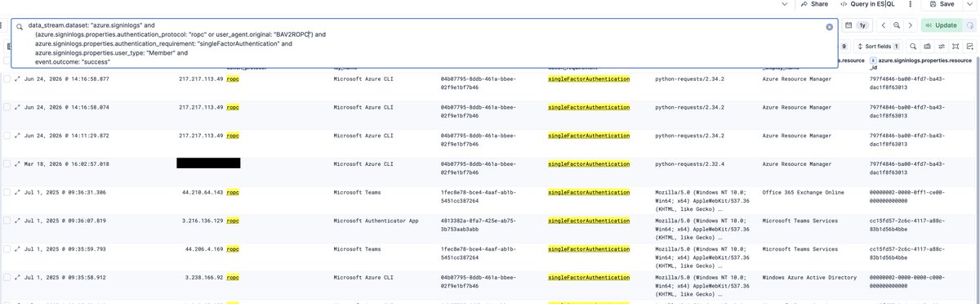The width and height of the screenshot is (980, 304).
Task: Open the calendar date quick menu
Action: coord(849,25)
